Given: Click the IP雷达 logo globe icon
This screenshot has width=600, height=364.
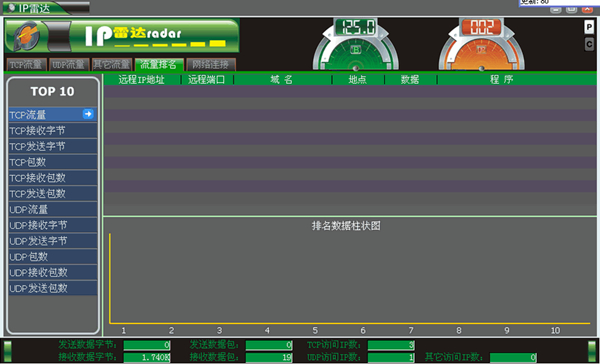Looking at the screenshot, I should tap(26, 36).
